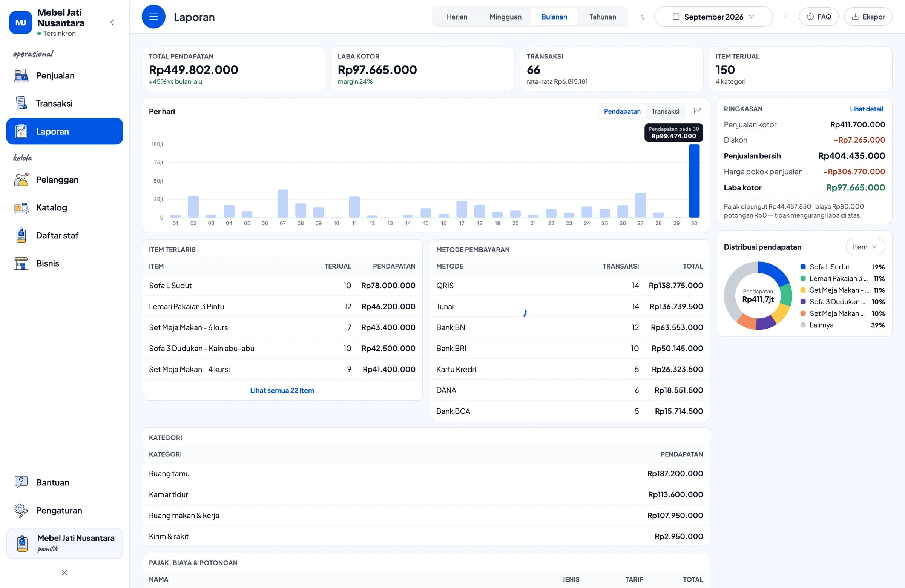The height and width of the screenshot is (588, 905).
Task: Select the Mingguan tab
Action: [x=505, y=17]
